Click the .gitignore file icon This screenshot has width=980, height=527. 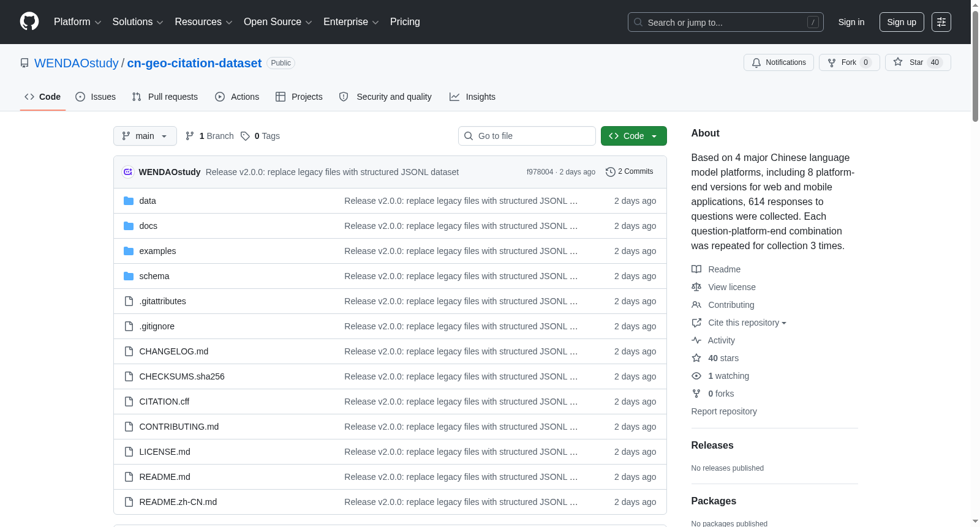pyautogui.click(x=129, y=326)
